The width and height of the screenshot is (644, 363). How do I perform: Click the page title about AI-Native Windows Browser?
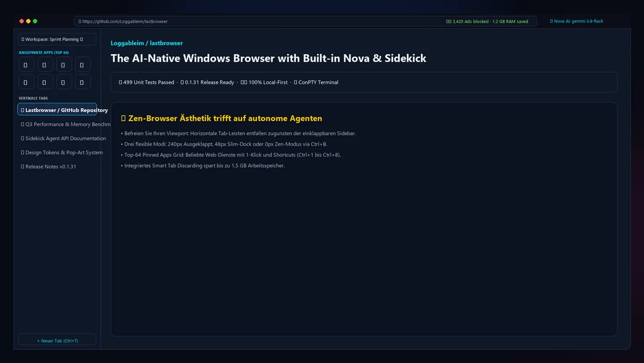[x=268, y=59]
